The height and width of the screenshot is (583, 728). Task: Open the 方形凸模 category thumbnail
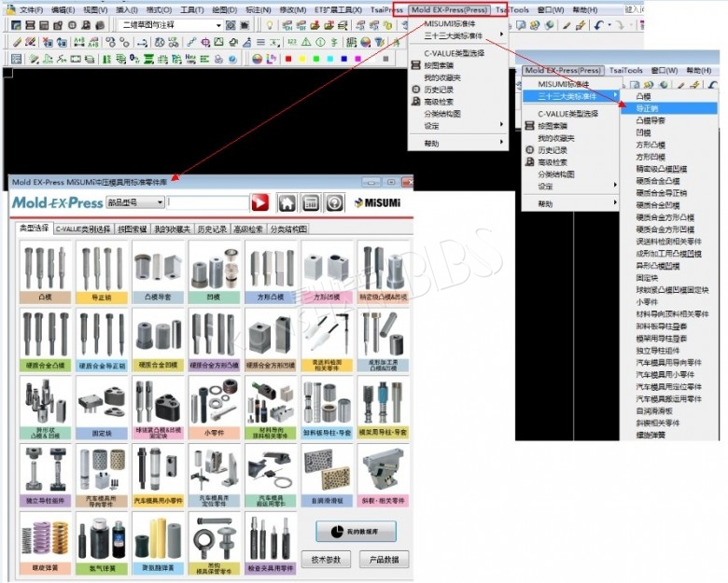point(271,272)
